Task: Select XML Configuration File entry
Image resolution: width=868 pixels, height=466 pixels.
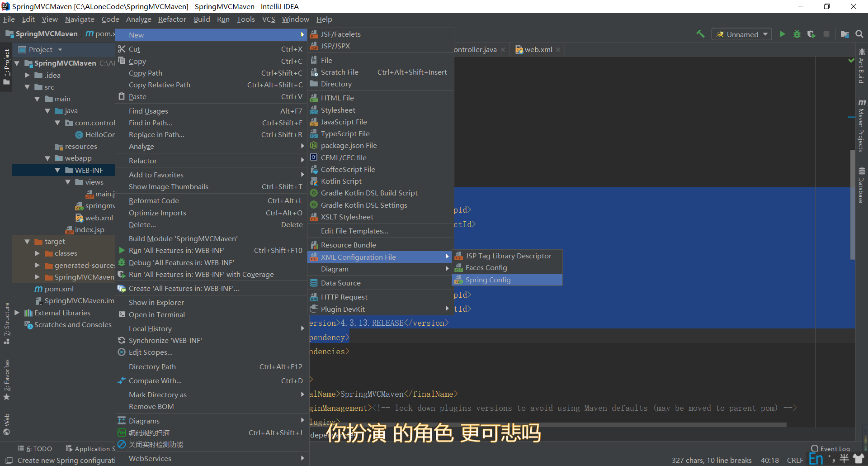Action: point(380,257)
